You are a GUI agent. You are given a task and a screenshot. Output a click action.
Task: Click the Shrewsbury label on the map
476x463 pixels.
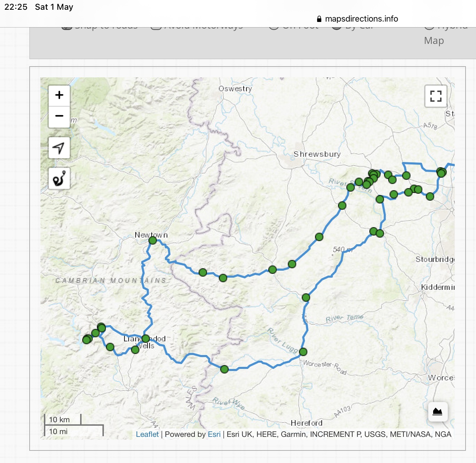(x=317, y=154)
